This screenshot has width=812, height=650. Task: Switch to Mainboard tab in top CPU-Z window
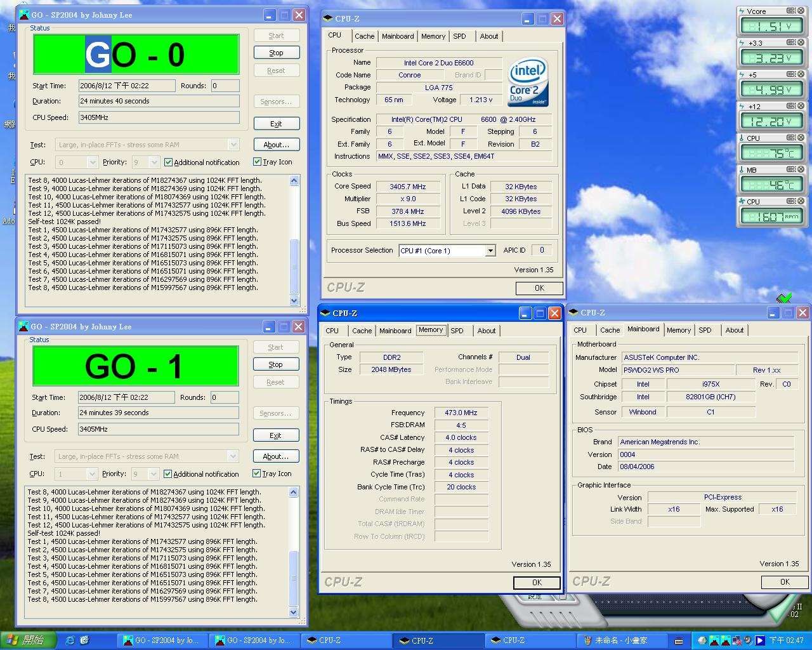(x=398, y=36)
